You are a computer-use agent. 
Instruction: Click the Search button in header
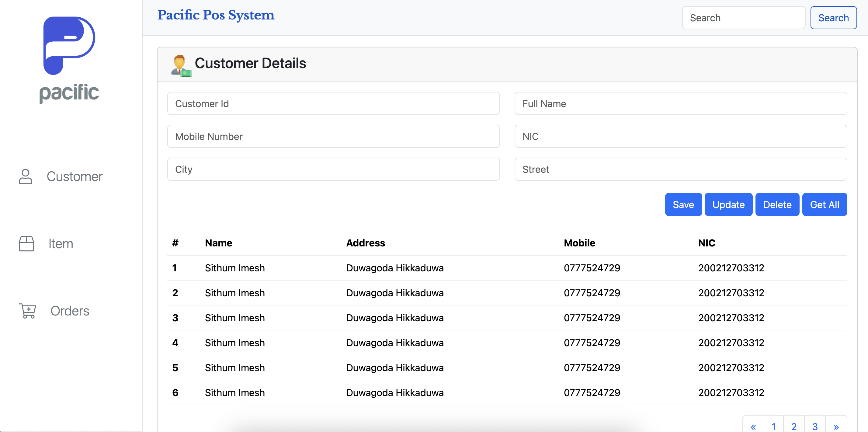tap(833, 18)
